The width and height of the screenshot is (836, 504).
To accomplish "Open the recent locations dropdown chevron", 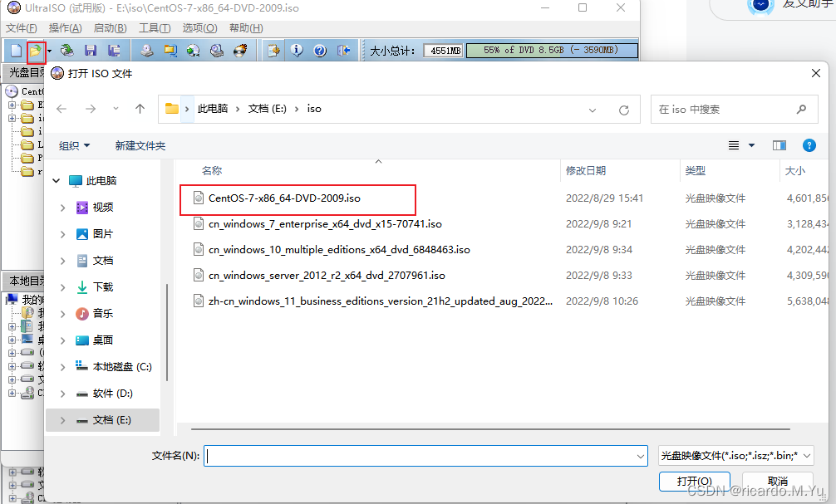I will point(116,110).
